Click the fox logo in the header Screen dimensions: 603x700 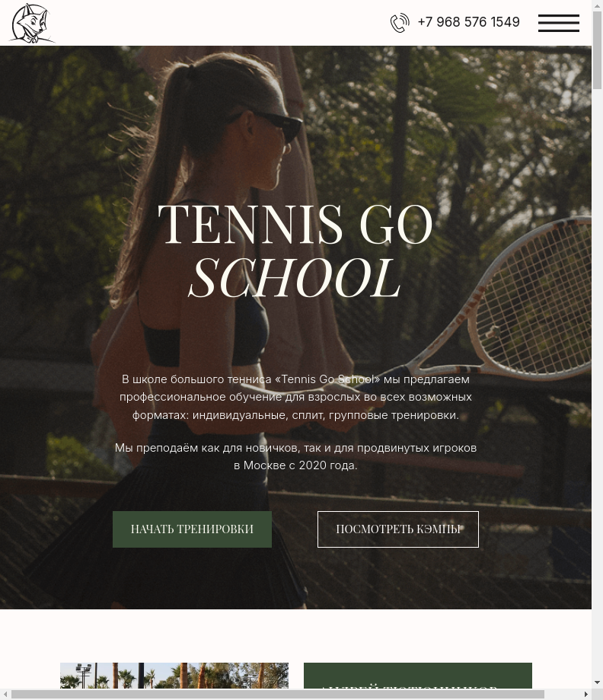31,23
